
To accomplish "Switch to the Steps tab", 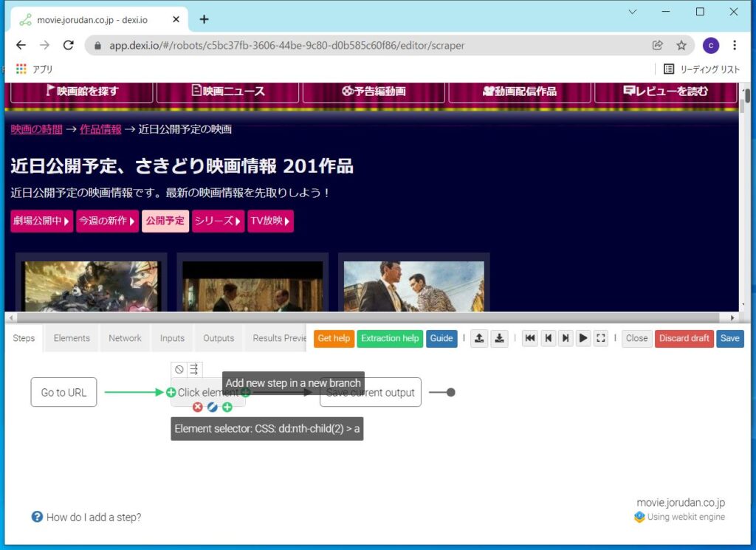I will click(x=24, y=338).
